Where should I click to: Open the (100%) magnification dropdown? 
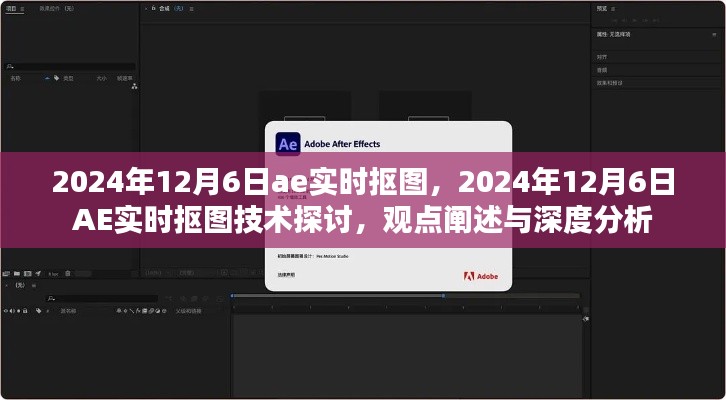(x=154, y=273)
